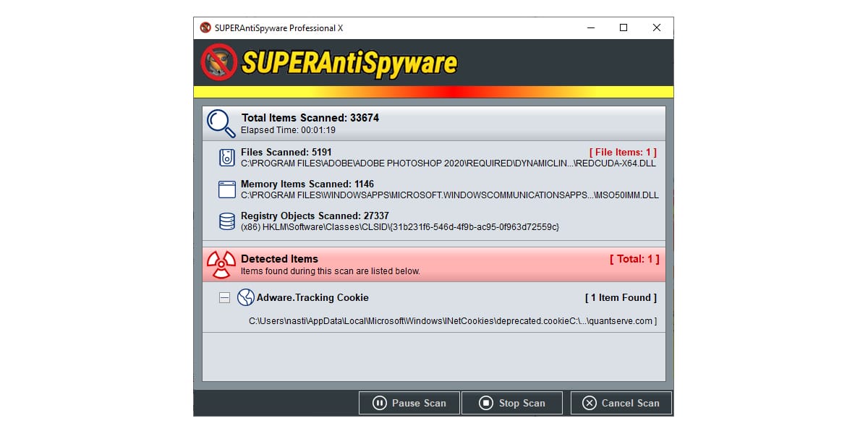Click 'Elapsed Time: 00:01:19' text
Viewport: 868px width, 434px height.
pos(288,130)
